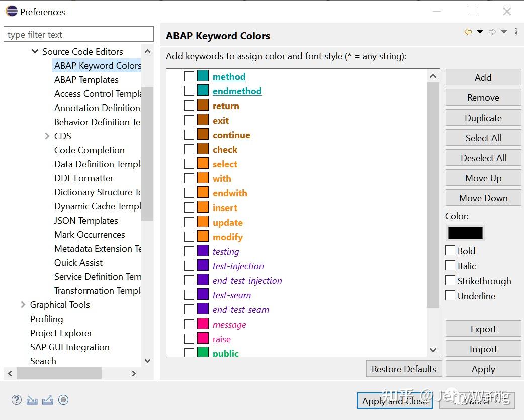The height and width of the screenshot is (420, 524).
Task: Toggle the Oomph preference recorder icon
Action: 63,400
